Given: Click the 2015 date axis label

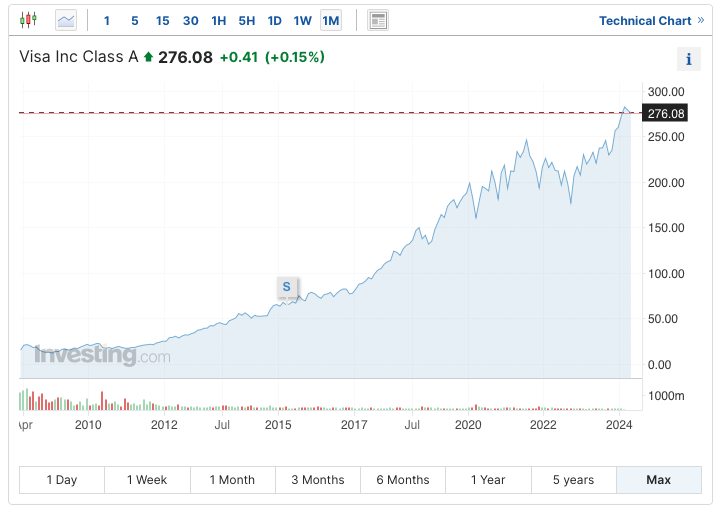Looking at the screenshot, I should coord(278,425).
